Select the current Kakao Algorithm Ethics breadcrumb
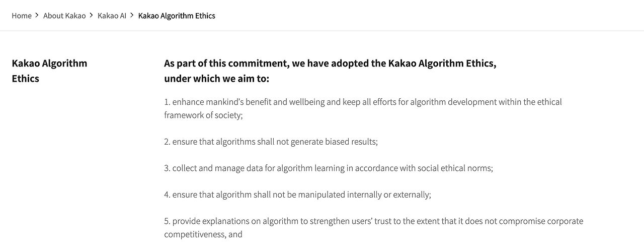Screen dimensions: 644x251 pyautogui.click(x=177, y=16)
